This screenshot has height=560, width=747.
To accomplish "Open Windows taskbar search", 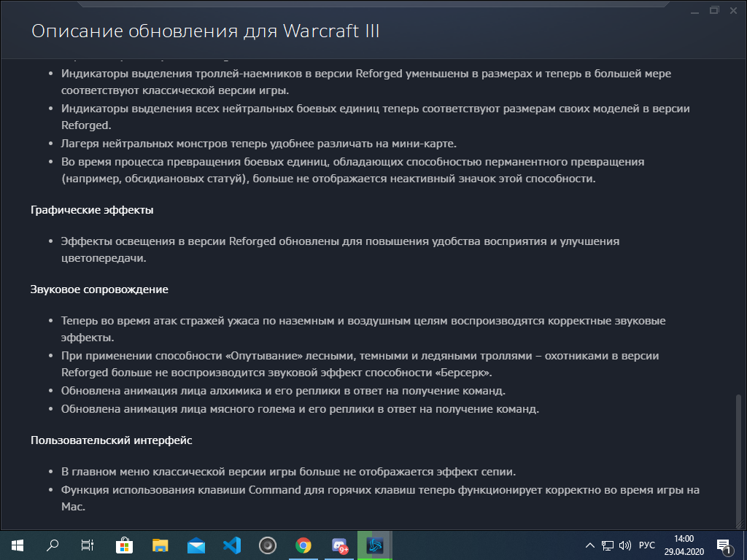I will coord(53,545).
